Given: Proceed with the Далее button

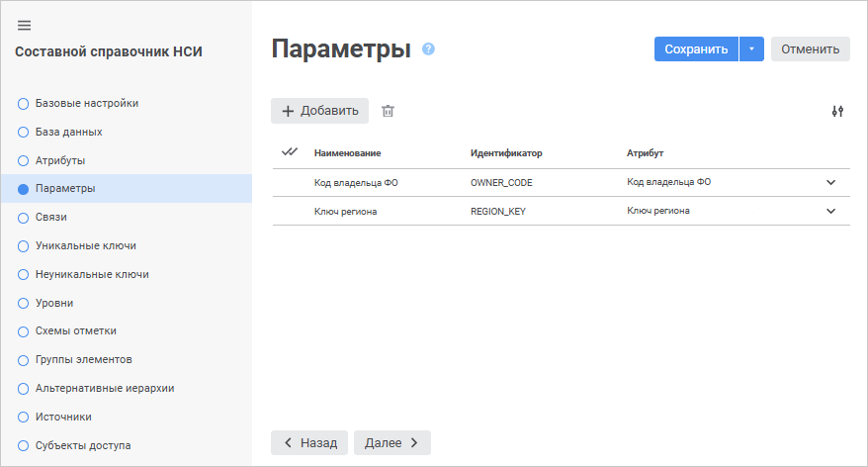Looking at the screenshot, I should point(391,442).
